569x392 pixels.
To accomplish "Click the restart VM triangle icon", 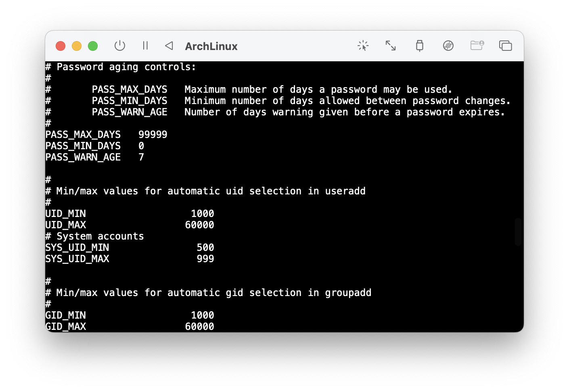I will (169, 46).
